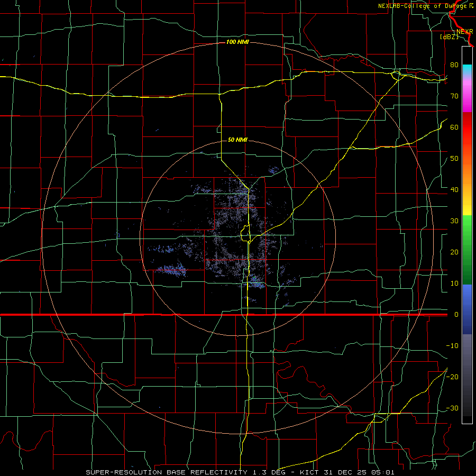Select the [dBZ] unit label

click(449, 36)
